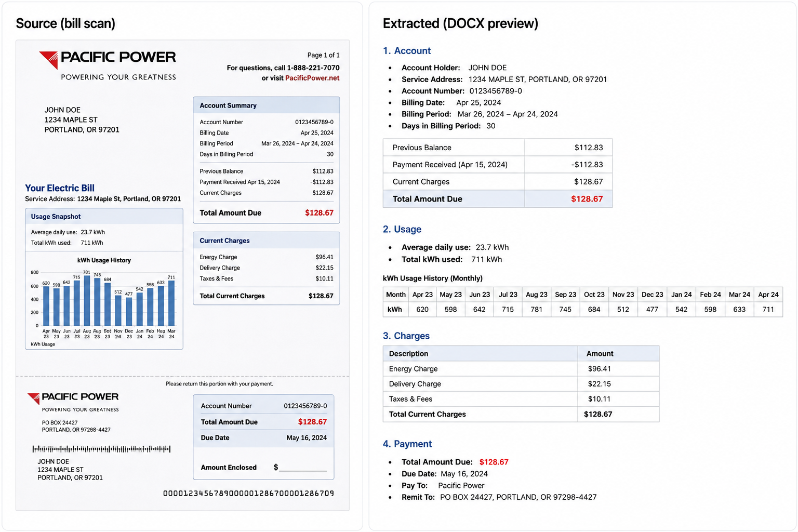Click the '4. Payment' section heading
Viewport: 798px width, 532px height.
click(x=407, y=444)
